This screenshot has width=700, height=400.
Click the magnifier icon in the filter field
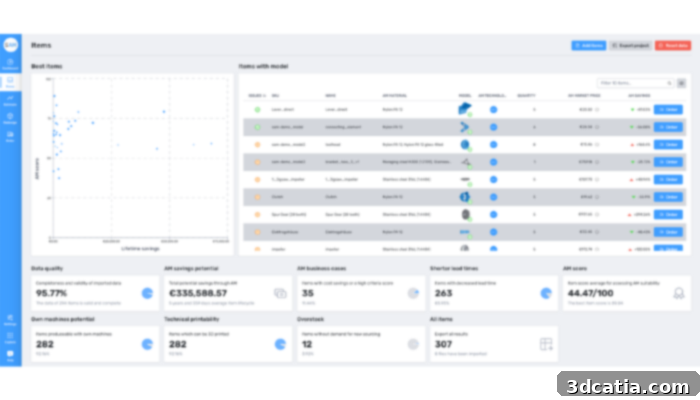coord(669,83)
